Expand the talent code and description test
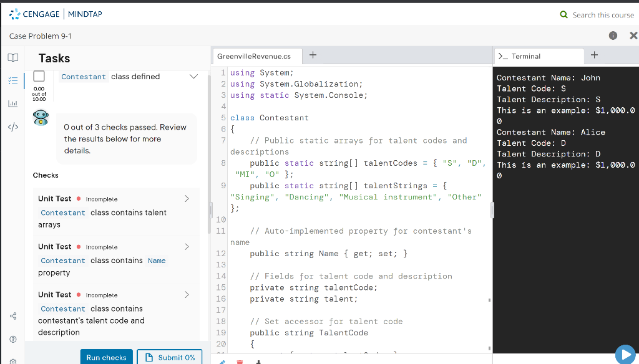 coord(187,295)
